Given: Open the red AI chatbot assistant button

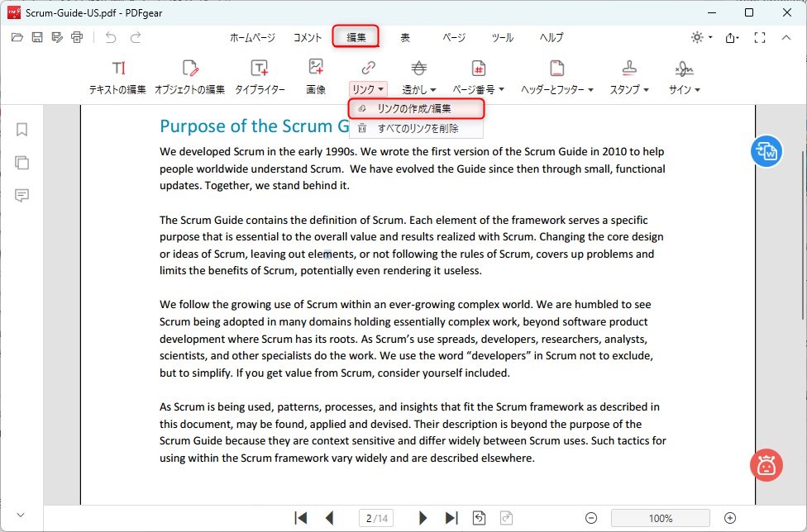Looking at the screenshot, I should (x=766, y=465).
